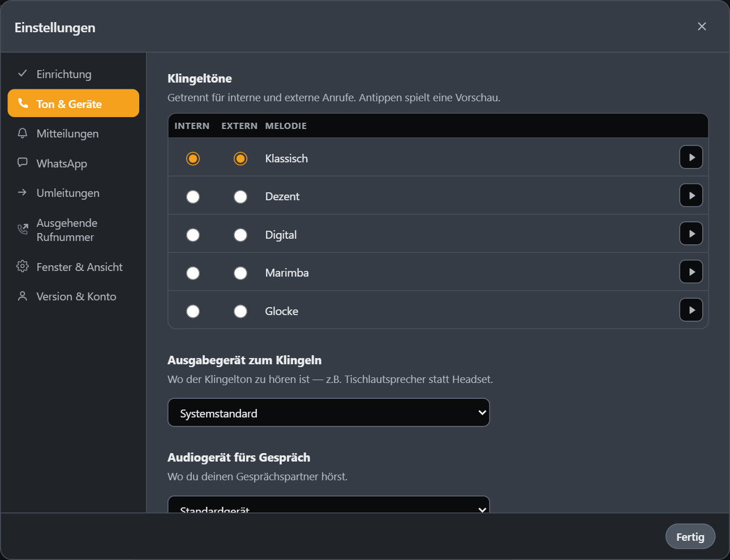
Task: Click the outgoing call icon beside Ausgehende Rufnummer
Action: (x=23, y=229)
